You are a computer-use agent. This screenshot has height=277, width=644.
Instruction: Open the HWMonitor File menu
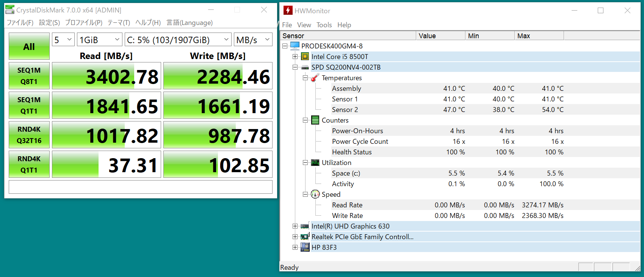287,25
